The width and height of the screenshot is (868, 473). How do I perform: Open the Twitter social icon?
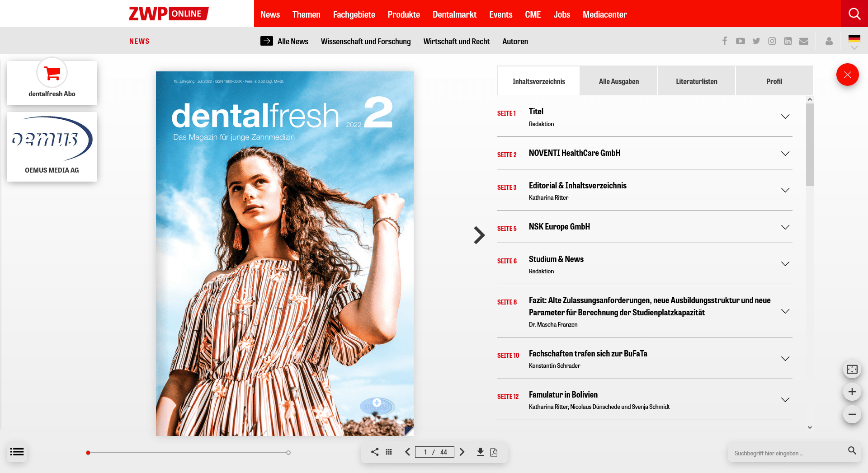tap(756, 41)
